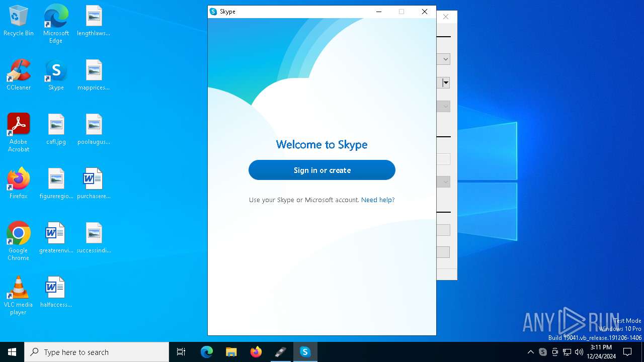The height and width of the screenshot is (362, 644).
Task: Open the Windows Start menu
Action: (12, 352)
